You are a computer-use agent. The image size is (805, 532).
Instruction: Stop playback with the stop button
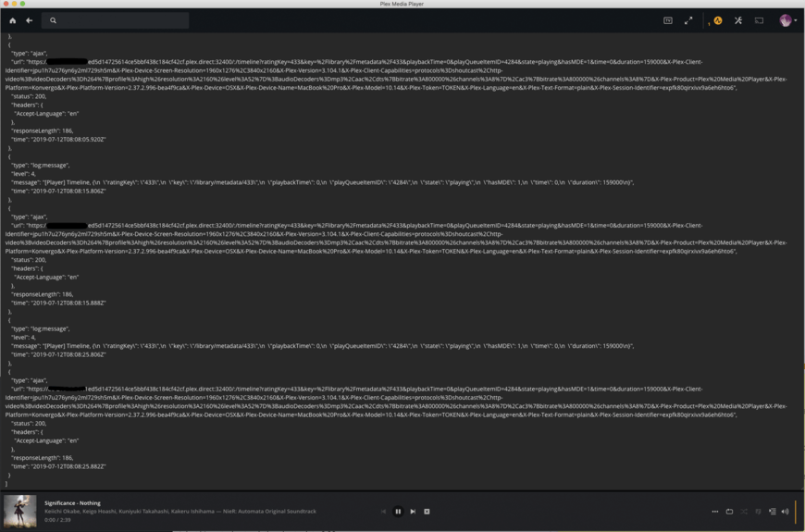427,512
